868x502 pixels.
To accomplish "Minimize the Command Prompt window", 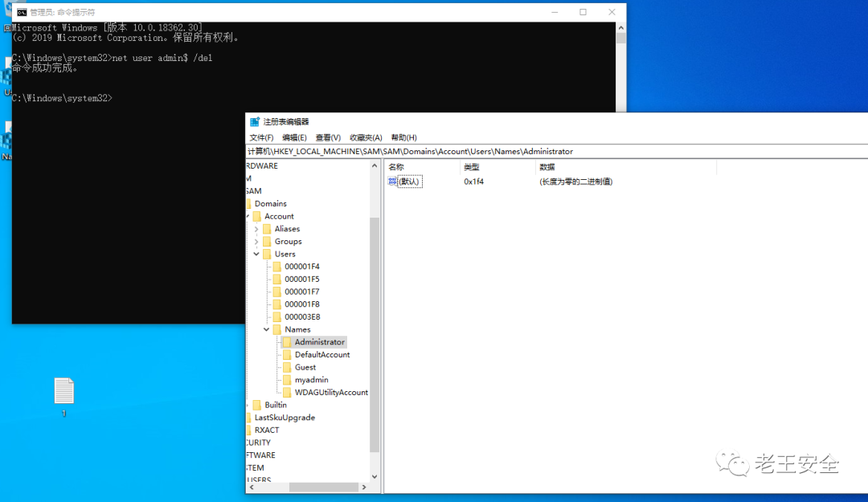I will 555,12.
